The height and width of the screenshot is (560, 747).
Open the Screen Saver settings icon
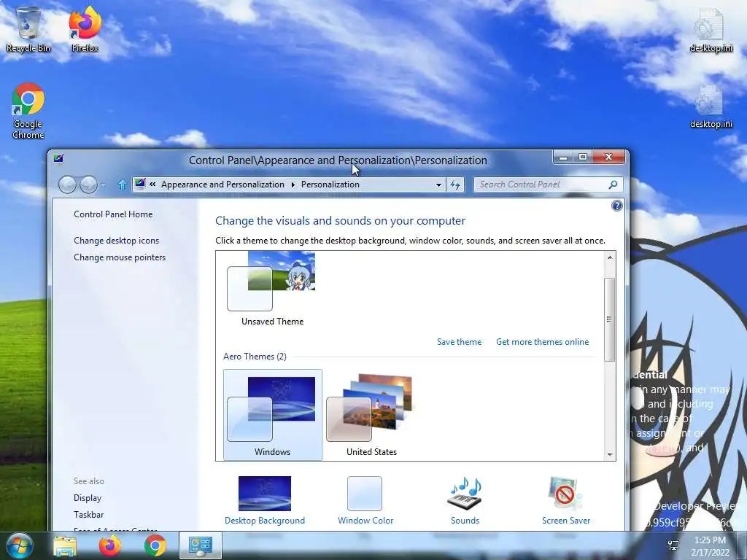click(x=565, y=500)
